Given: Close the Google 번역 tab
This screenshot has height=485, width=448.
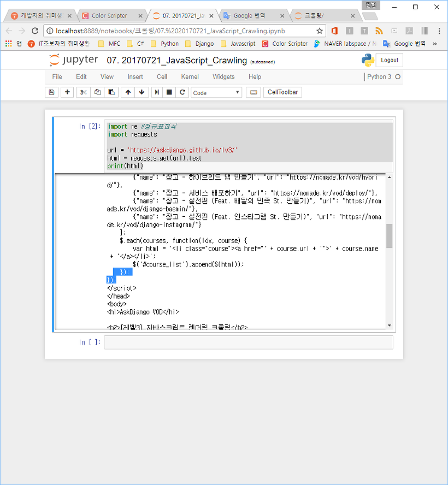Looking at the screenshot, I should 282,16.
